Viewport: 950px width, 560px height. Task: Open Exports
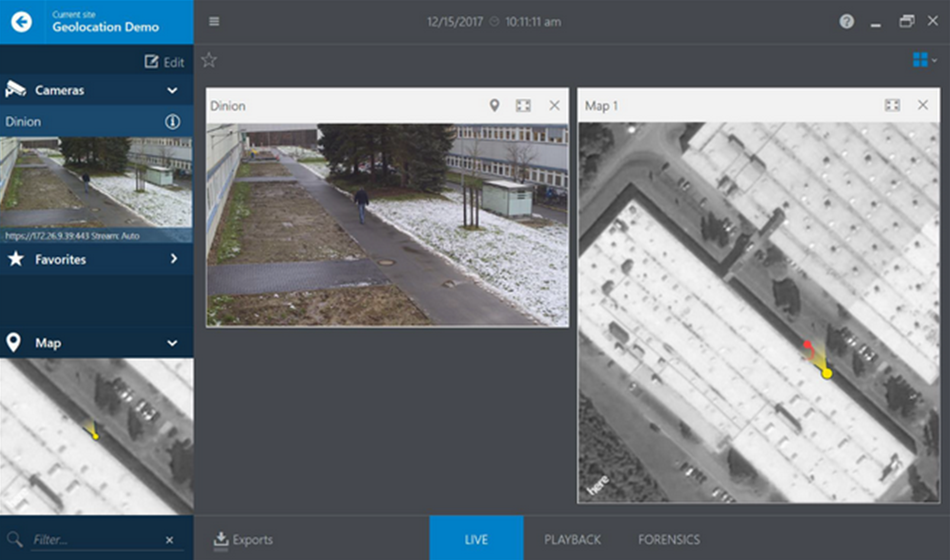click(x=244, y=540)
